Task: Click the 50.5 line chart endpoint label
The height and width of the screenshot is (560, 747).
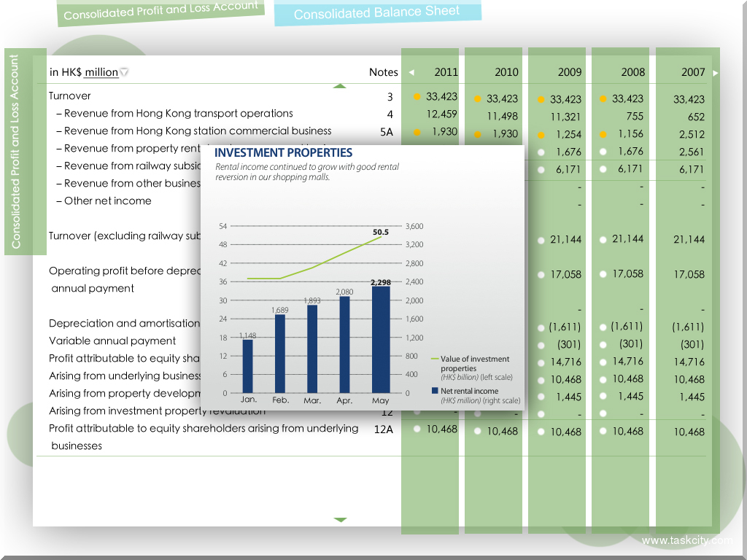Action: point(380,232)
